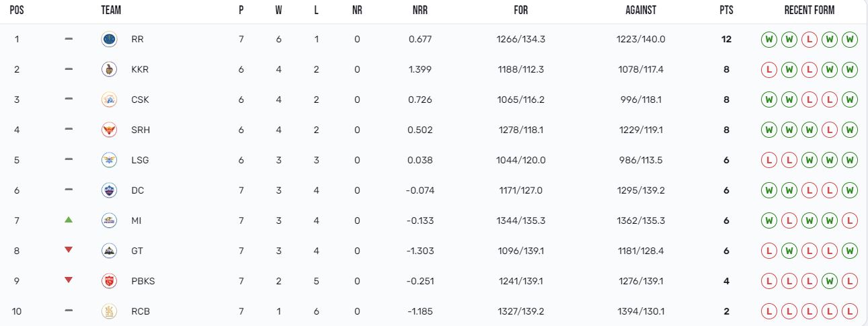
Task: Click MI's green up position arrow
Action: pyautogui.click(x=69, y=220)
